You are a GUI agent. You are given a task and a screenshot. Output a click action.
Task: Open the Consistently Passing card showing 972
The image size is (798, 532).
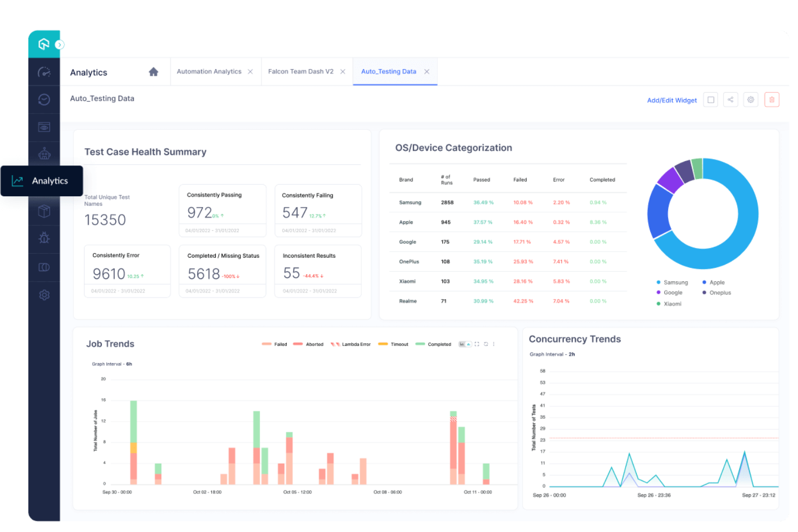pyautogui.click(x=223, y=211)
